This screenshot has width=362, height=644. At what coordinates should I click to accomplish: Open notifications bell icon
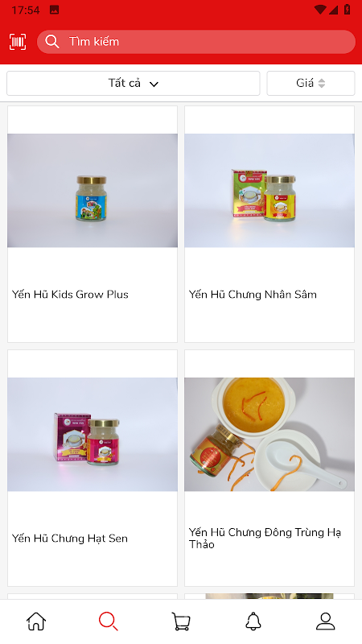(x=253, y=621)
